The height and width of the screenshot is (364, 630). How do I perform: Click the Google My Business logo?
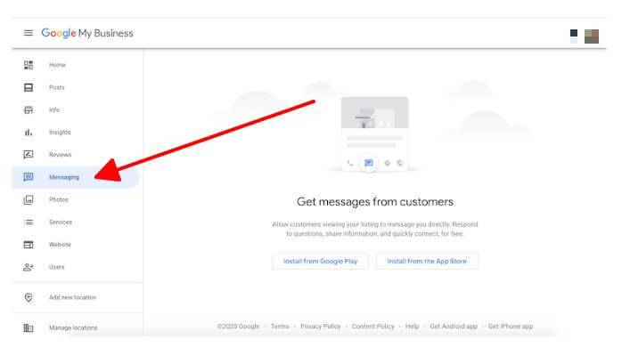coord(87,33)
